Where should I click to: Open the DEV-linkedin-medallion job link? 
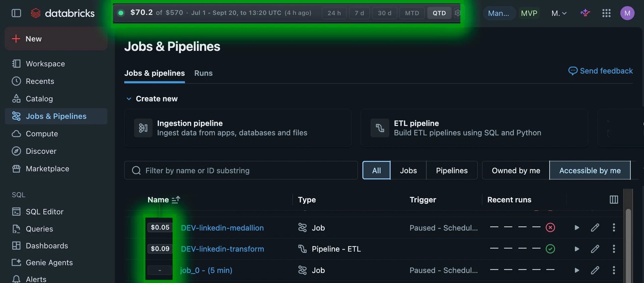[x=222, y=228]
